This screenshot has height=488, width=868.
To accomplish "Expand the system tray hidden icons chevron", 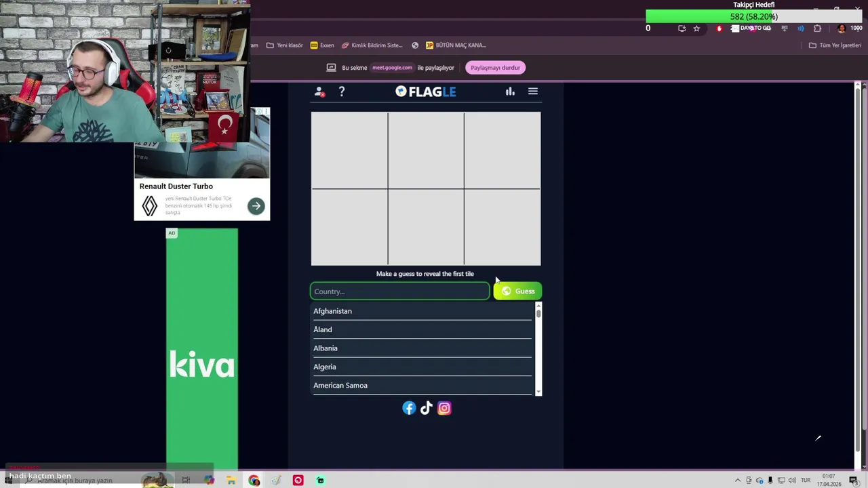I will tap(738, 481).
